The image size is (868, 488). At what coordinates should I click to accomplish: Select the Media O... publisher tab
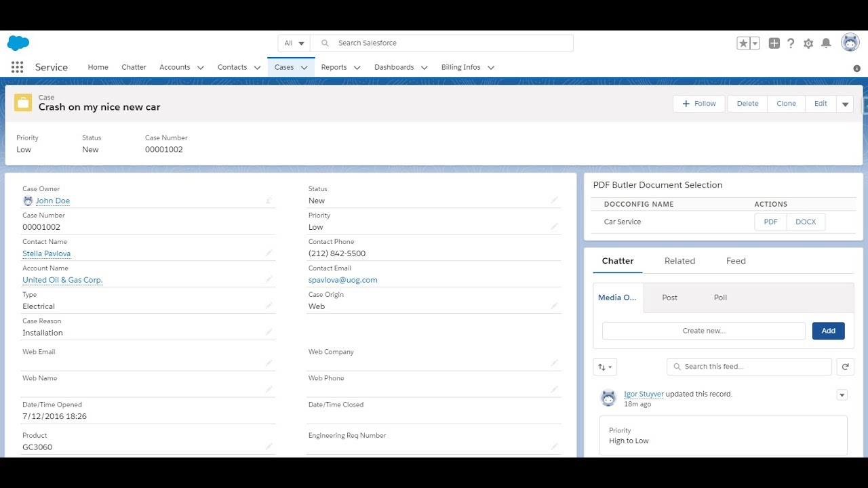pos(618,298)
